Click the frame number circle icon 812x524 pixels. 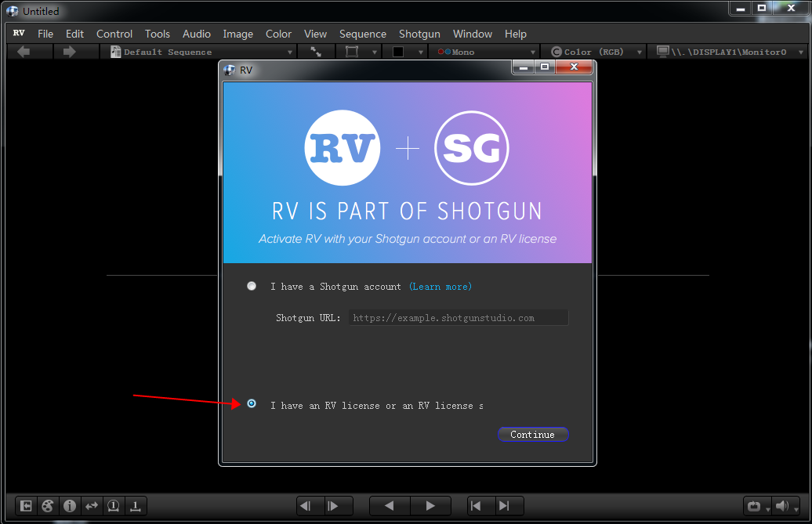click(113, 506)
